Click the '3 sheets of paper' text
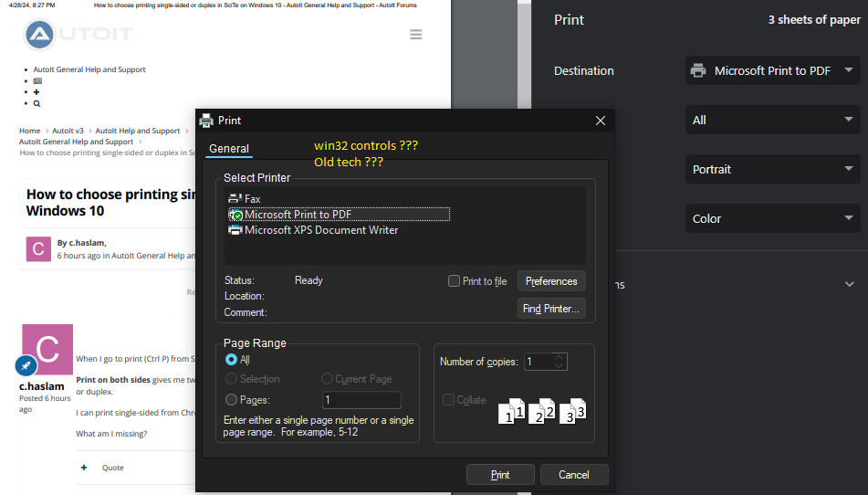The height and width of the screenshot is (495, 868). 814,20
